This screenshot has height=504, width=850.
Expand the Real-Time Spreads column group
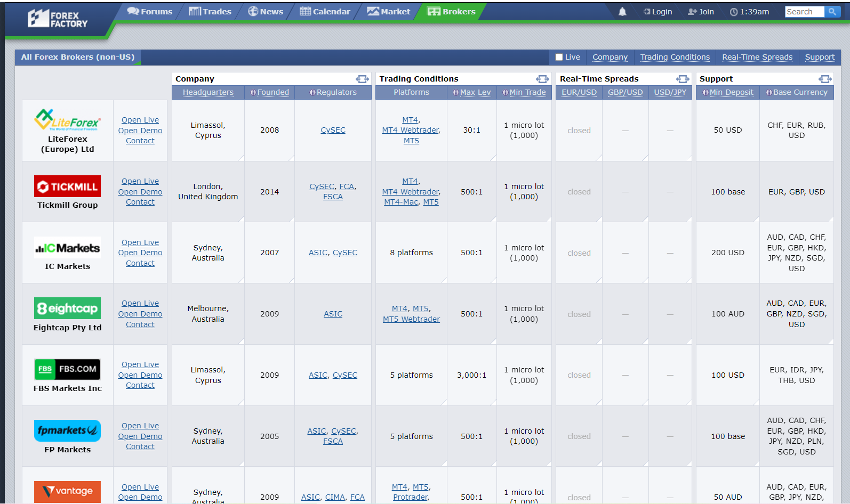click(683, 79)
